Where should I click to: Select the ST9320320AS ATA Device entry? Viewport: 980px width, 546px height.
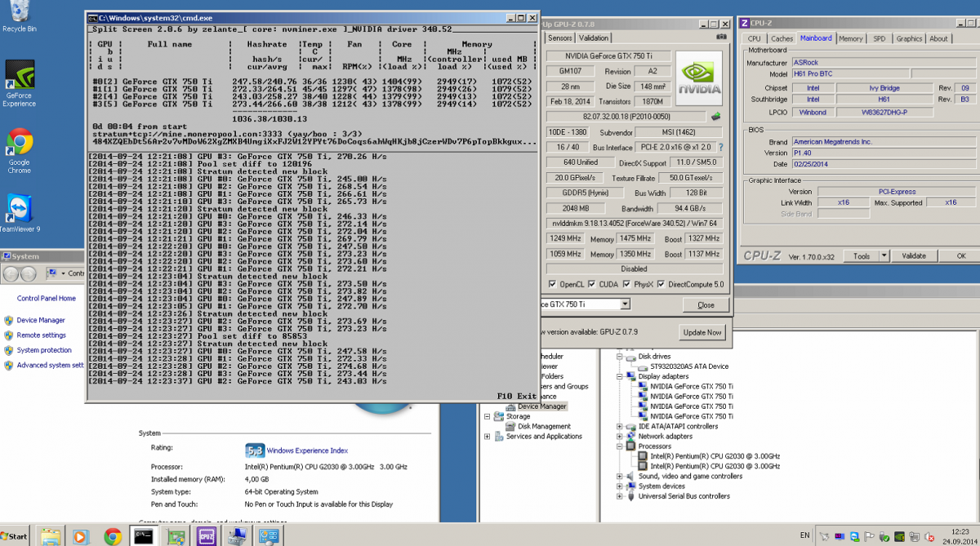pyautogui.click(x=689, y=366)
